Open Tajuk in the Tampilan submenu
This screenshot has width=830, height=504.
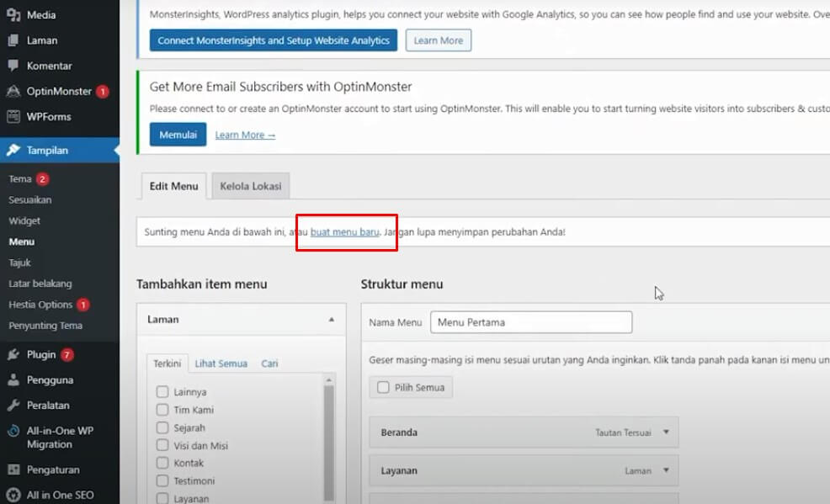[x=19, y=263]
